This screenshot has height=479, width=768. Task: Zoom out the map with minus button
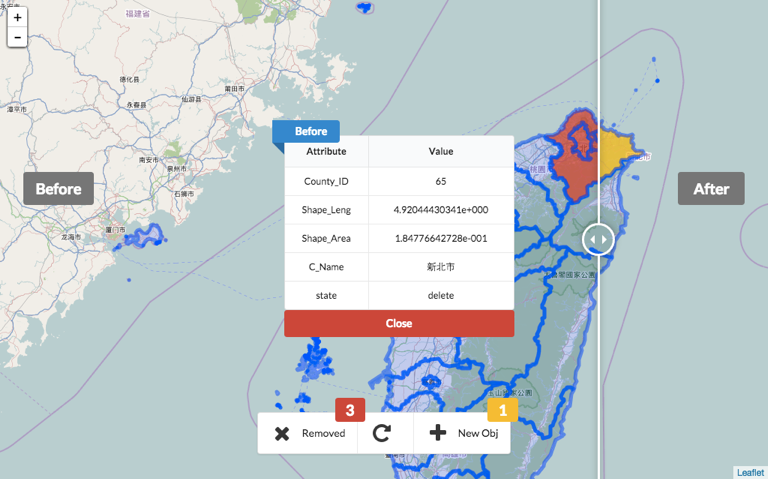(x=17, y=37)
